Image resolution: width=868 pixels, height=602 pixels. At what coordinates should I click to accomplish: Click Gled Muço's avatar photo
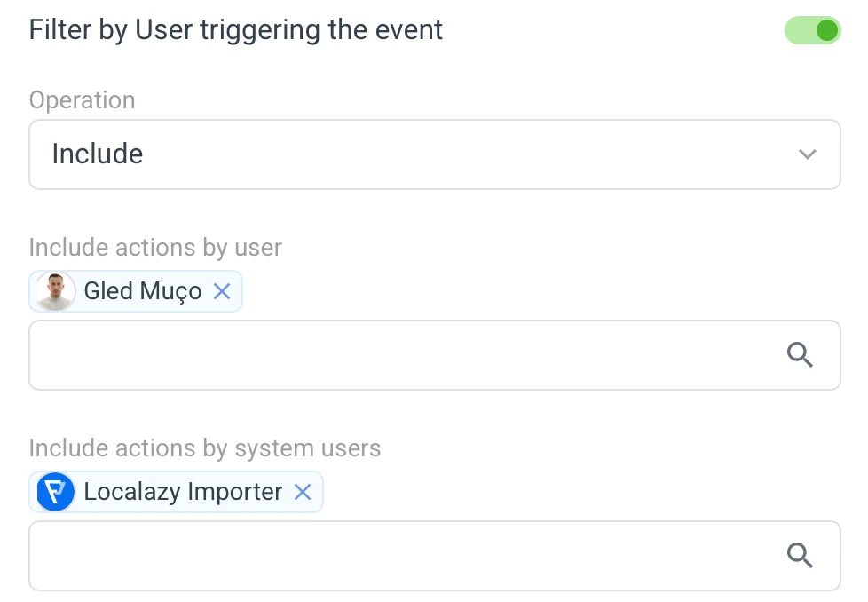tap(56, 291)
